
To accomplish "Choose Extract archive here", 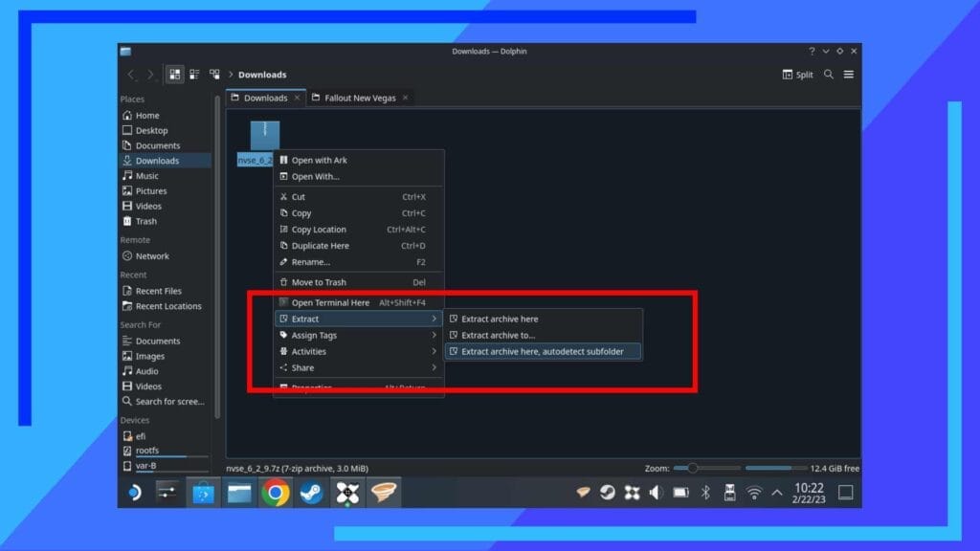I will point(543,319).
